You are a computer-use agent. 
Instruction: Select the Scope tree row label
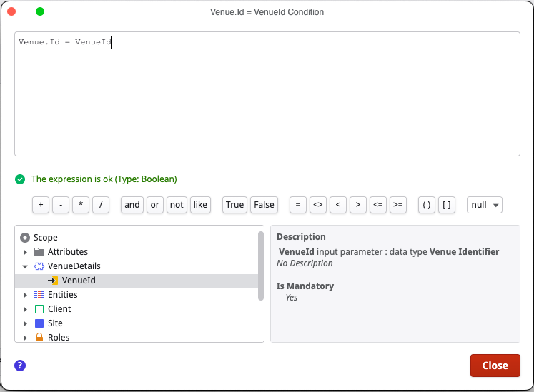[46, 238]
